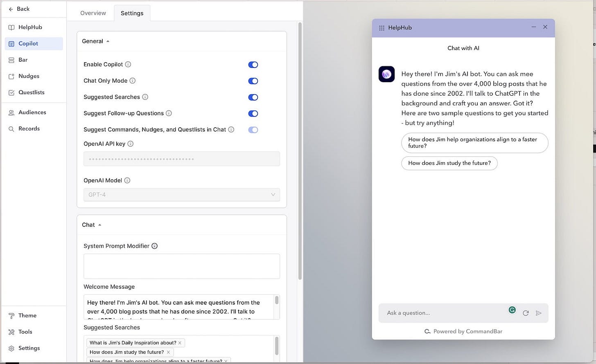Select the Copilot sidebar icon
This screenshot has width=596, height=364.
click(x=11, y=44)
